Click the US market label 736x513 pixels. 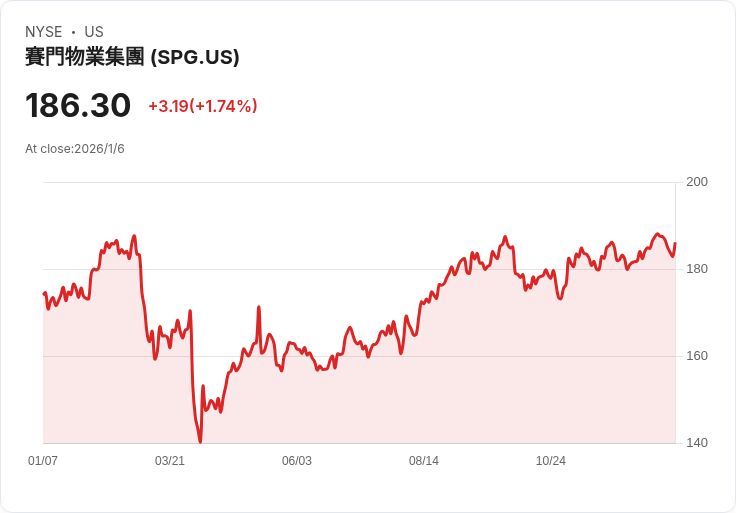tap(94, 32)
